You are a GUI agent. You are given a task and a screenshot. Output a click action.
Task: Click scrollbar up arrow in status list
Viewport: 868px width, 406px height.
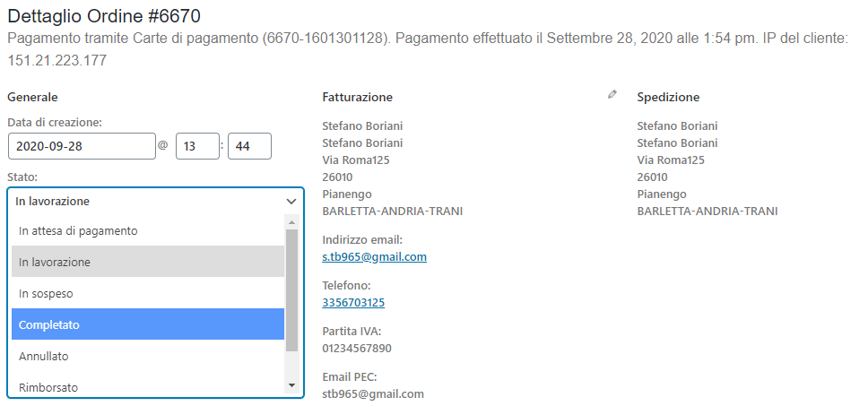pos(291,222)
